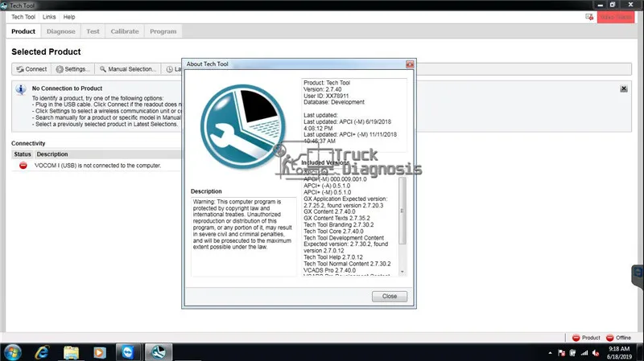Click the Included Versions scroll-down arrow
Image resolution: width=644 pixels, height=361 pixels.
pyautogui.click(x=402, y=272)
